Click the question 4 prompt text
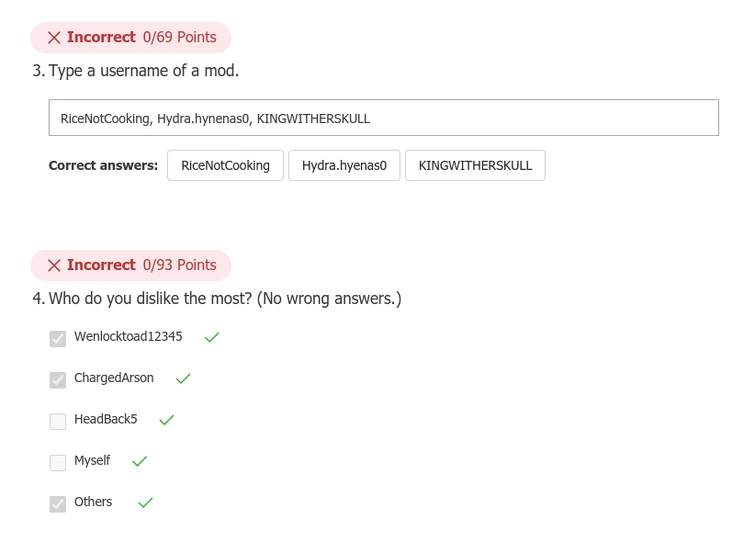 click(225, 299)
